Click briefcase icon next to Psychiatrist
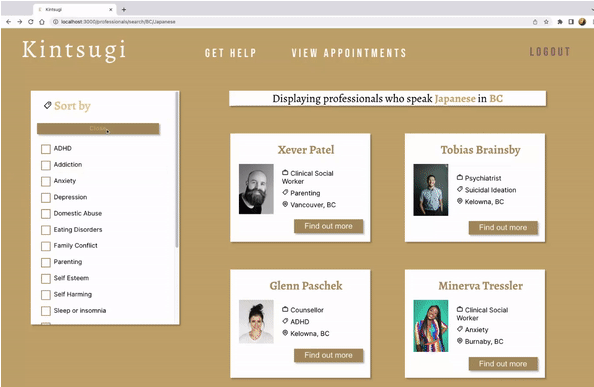The image size is (594, 387). [460, 177]
